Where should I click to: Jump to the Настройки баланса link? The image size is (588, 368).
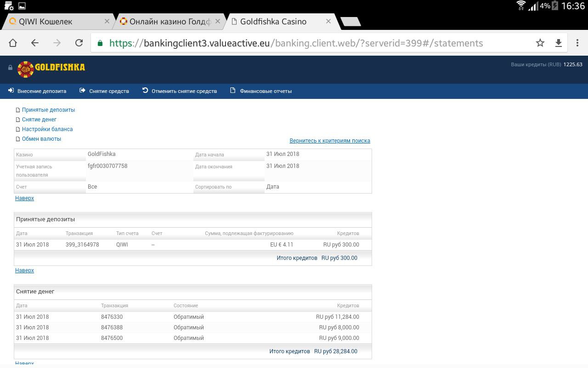pos(47,129)
